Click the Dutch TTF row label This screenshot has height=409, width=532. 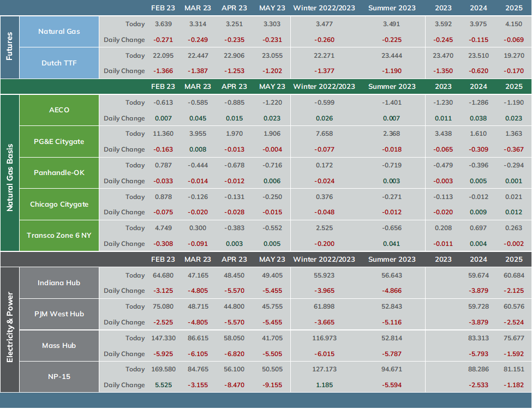tap(59, 63)
